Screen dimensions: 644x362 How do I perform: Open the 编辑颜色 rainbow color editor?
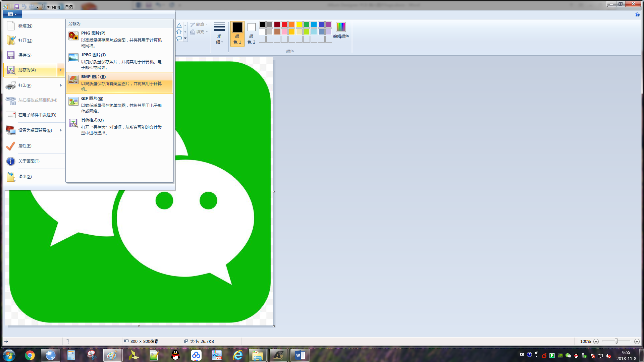pyautogui.click(x=341, y=30)
